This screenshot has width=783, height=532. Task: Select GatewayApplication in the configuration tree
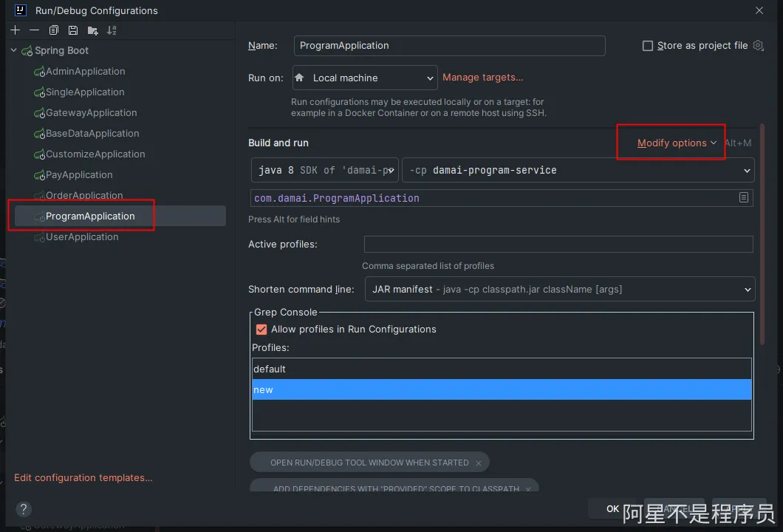pos(91,113)
